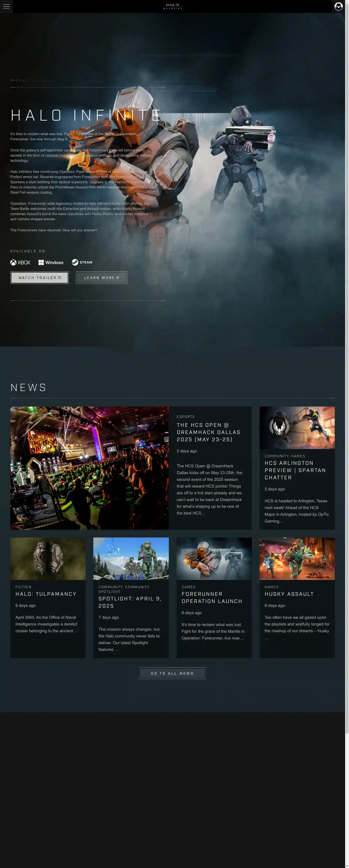Click the Halo Waypoint logo
349x868 pixels.
[x=173, y=6]
